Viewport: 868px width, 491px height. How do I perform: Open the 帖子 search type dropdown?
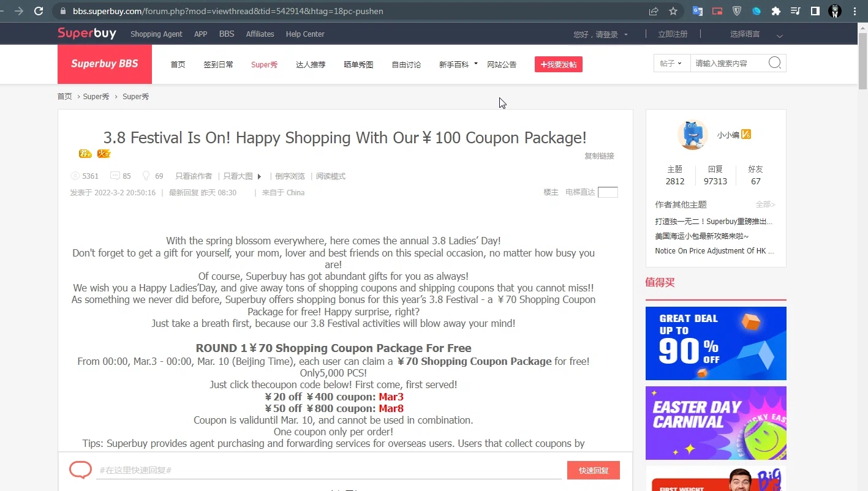tap(671, 63)
